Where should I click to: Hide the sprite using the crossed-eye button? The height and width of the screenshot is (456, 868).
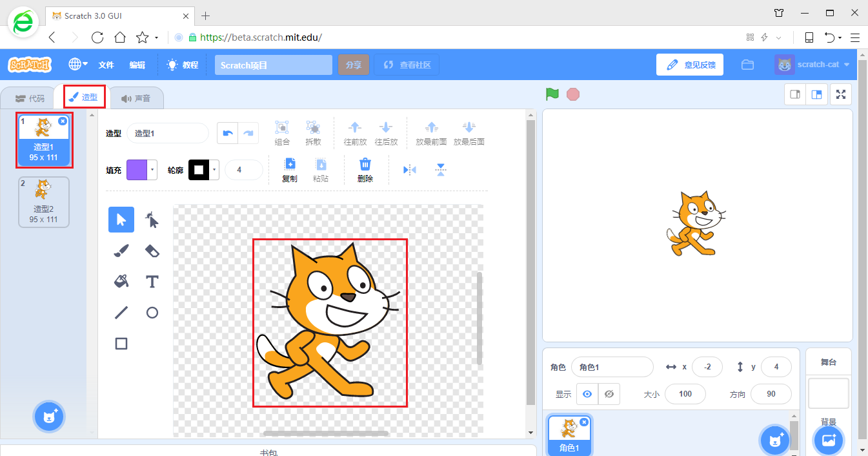[609, 394]
